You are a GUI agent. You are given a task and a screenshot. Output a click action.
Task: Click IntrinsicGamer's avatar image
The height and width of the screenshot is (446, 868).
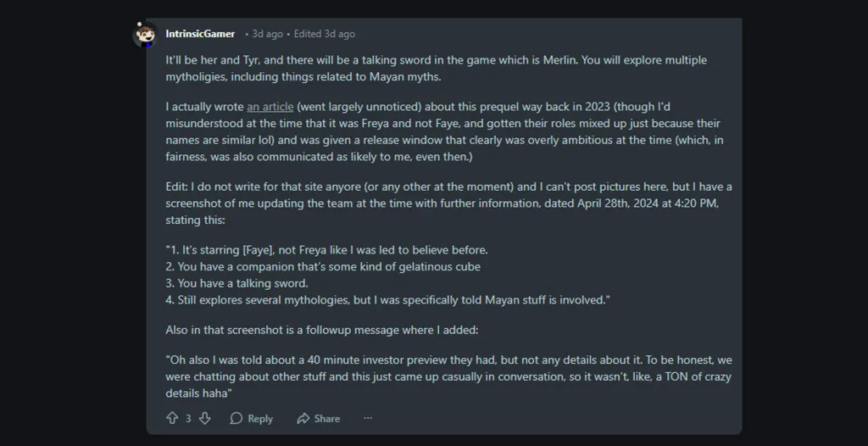click(145, 34)
